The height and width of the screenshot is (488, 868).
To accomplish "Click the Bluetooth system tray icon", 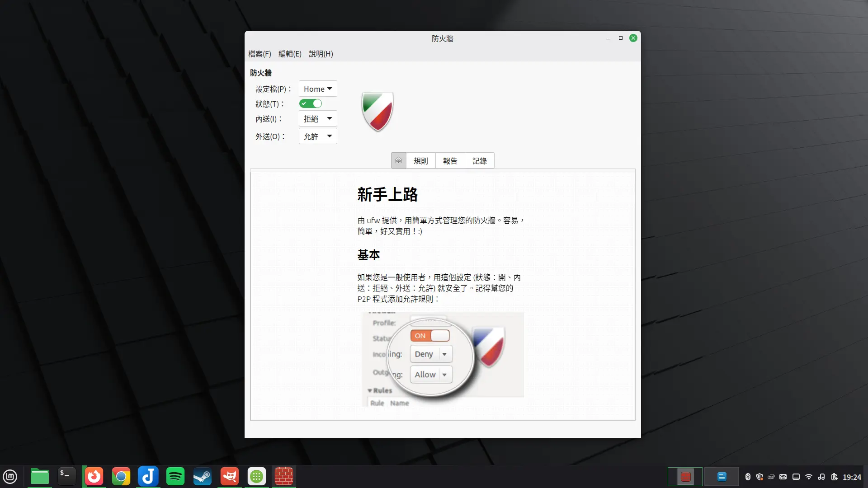I will pyautogui.click(x=748, y=477).
